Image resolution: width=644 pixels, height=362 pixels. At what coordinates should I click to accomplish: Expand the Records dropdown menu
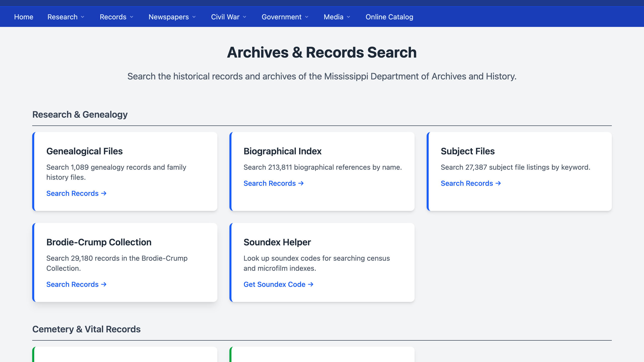(x=116, y=17)
